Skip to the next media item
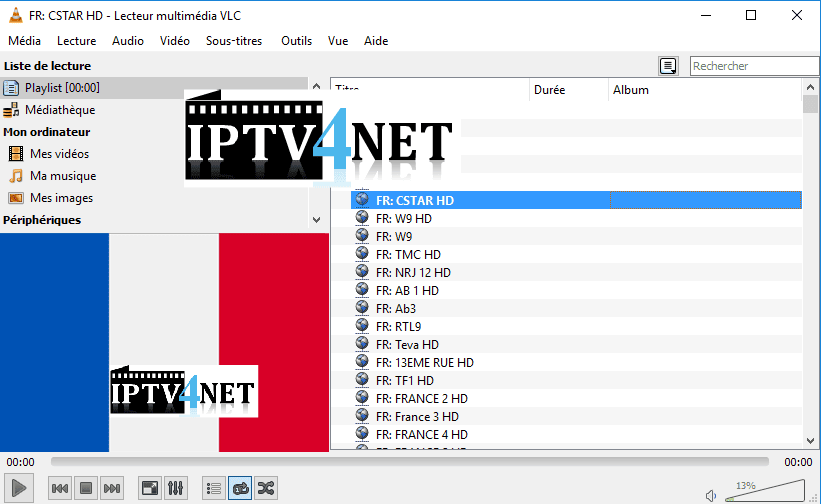The height and width of the screenshot is (504, 821). pos(112,488)
